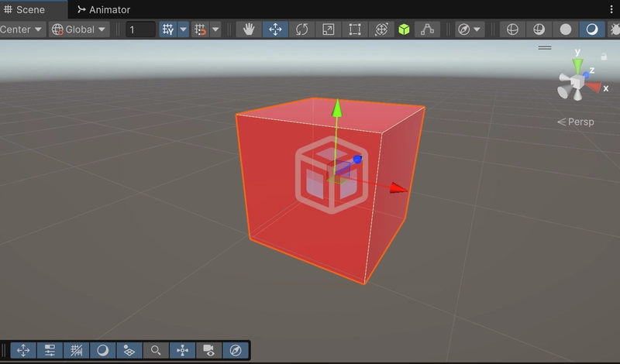Toggle the Cameras overlay icon with eye
This screenshot has height=364, width=620.
(208, 350)
